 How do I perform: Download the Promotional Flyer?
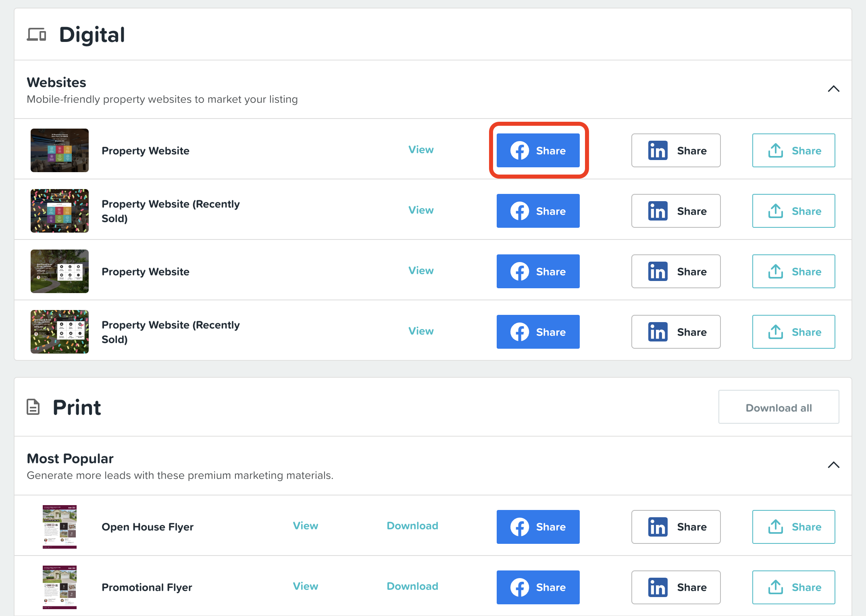click(x=412, y=587)
